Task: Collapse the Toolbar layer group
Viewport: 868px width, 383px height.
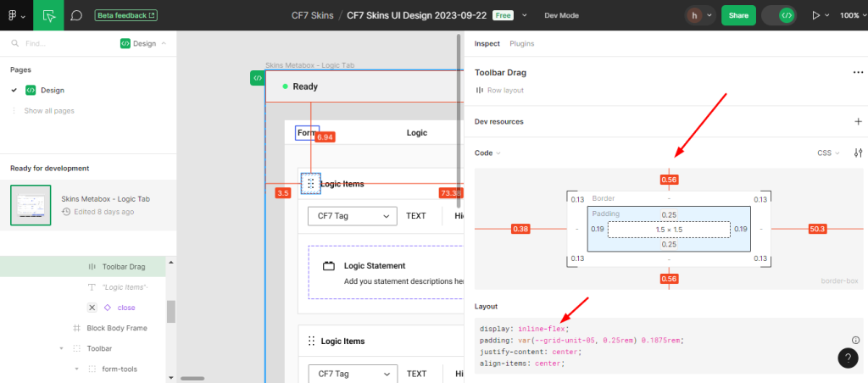Action: [61, 348]
